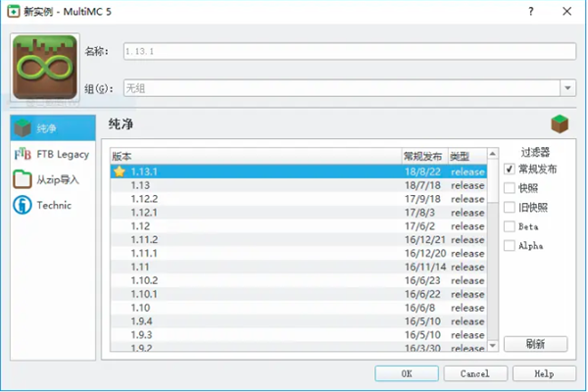Click the version list scrollbar thumb
This screenshot has width=588, height=392.
[x=493, y=180]
